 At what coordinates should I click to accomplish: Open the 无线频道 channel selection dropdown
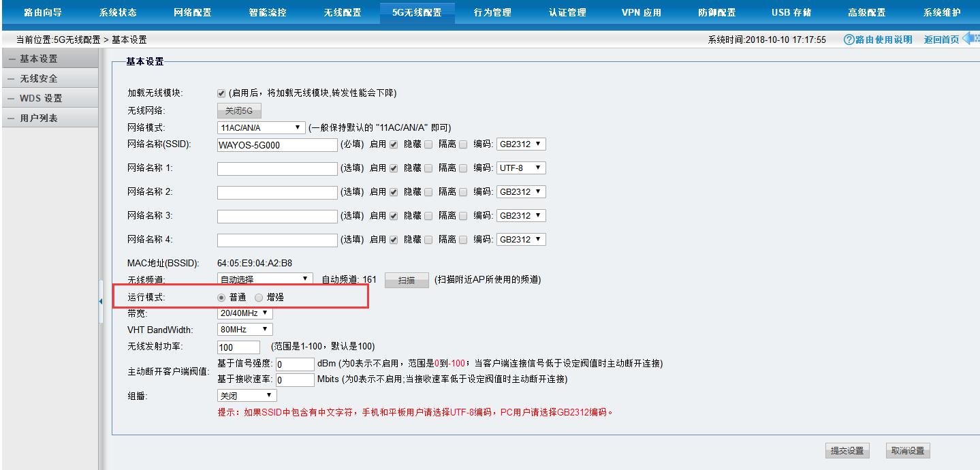point(264,278)
